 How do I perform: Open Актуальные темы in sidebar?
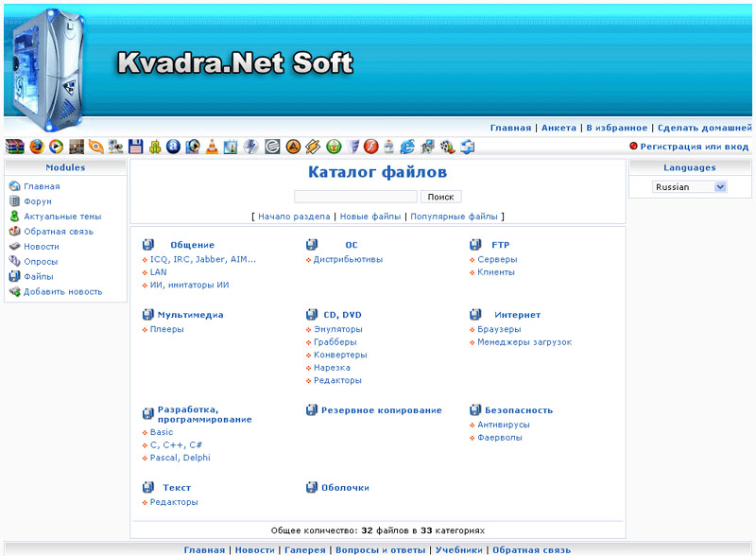pos(62,217)
